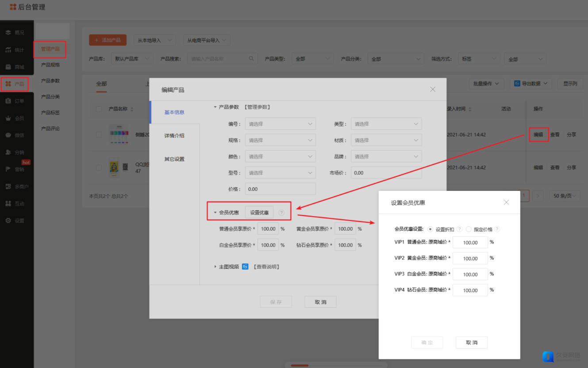Switch to the 详情介绍 tab
This screenshot has width=588, height=368.
point(174,136)
